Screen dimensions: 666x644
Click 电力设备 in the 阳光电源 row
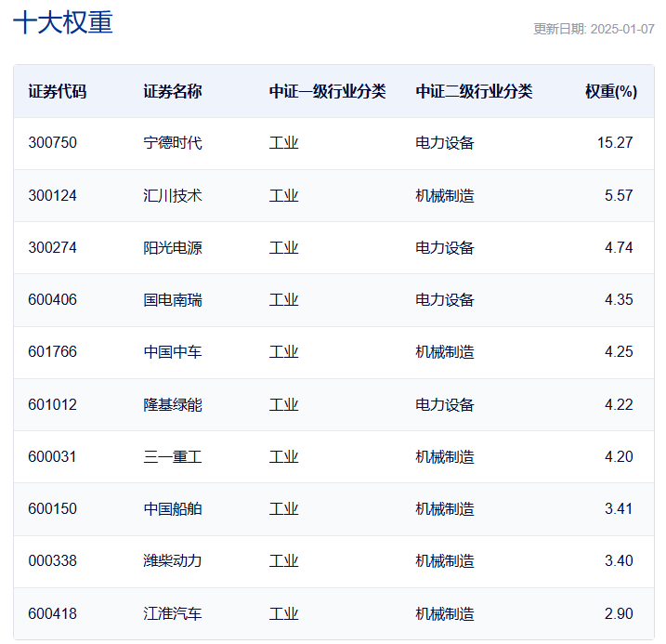point(445,247)
